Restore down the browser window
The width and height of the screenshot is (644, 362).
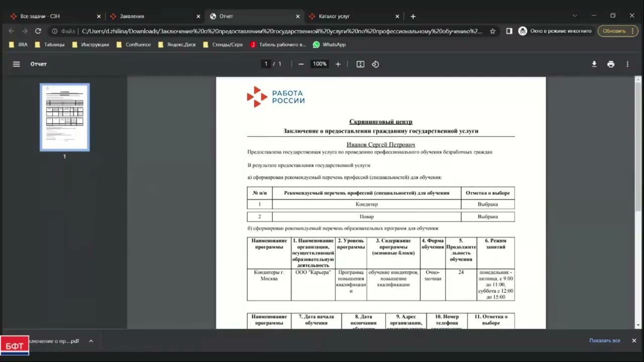click(x=613, y=16)
